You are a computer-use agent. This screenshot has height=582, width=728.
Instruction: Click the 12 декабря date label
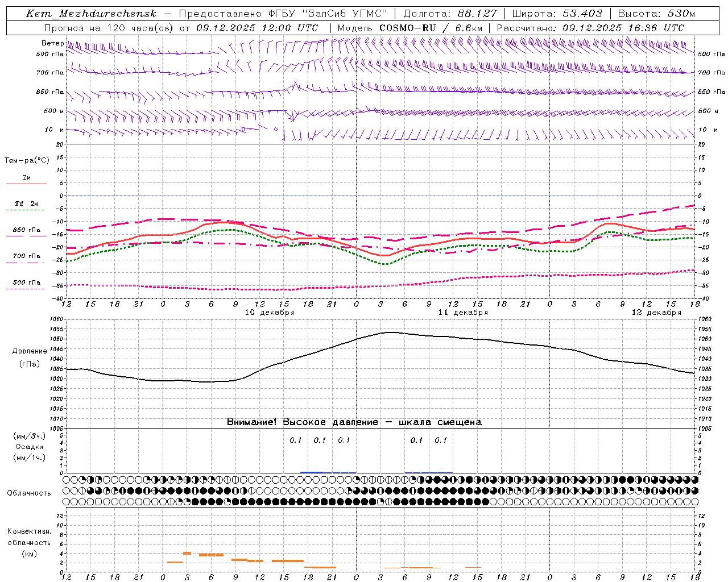pyautogui.click(x=656, y=313)
